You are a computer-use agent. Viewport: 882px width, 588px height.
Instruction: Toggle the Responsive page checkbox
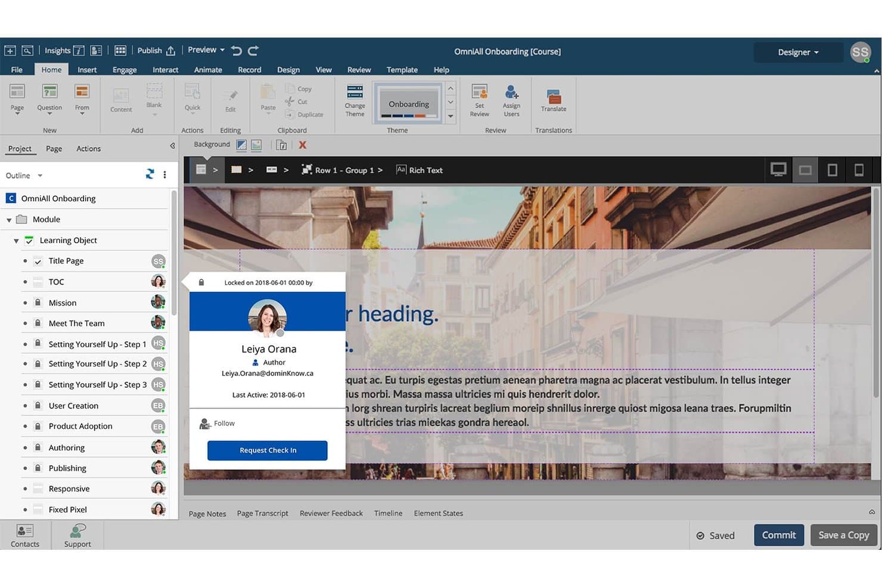[38, 489]
